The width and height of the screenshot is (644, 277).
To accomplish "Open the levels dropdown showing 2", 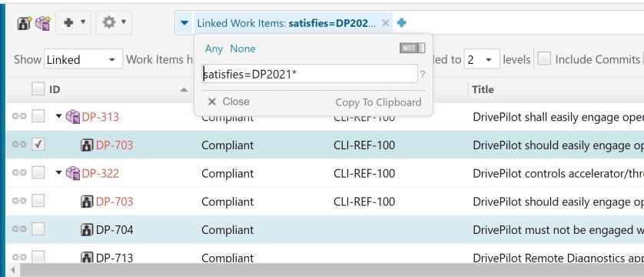I will coord(482,59).
